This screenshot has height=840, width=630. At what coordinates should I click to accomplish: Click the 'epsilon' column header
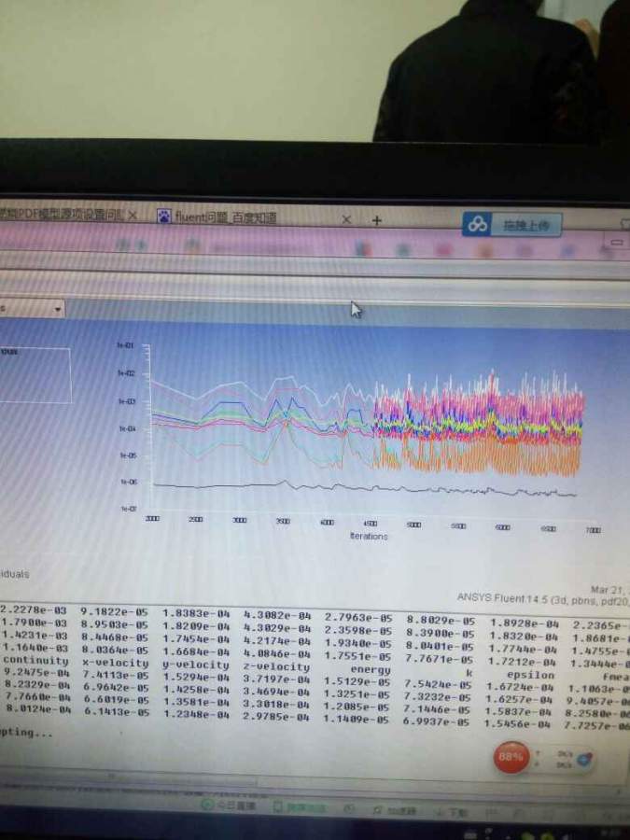click(530, 675)
